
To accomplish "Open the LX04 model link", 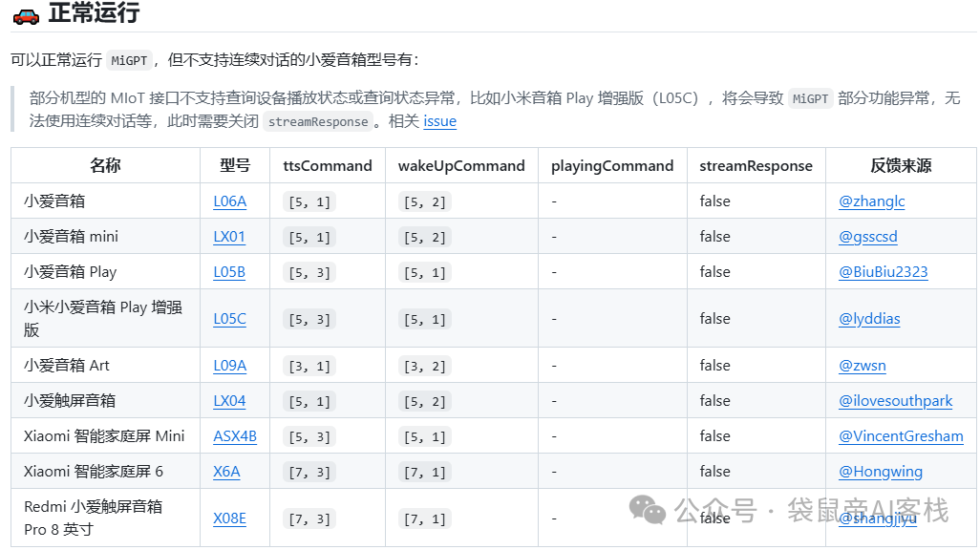I will click(x=229, y=401).
